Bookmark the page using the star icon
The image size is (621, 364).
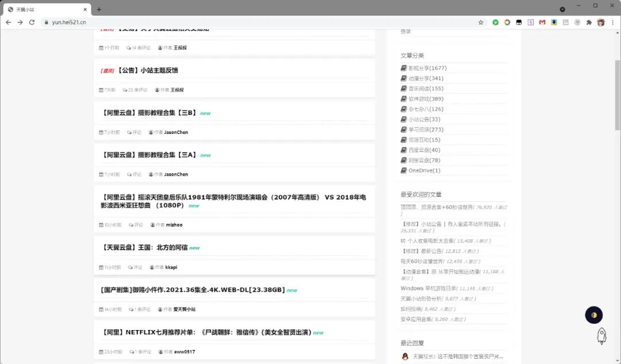[x=481, y=22]
